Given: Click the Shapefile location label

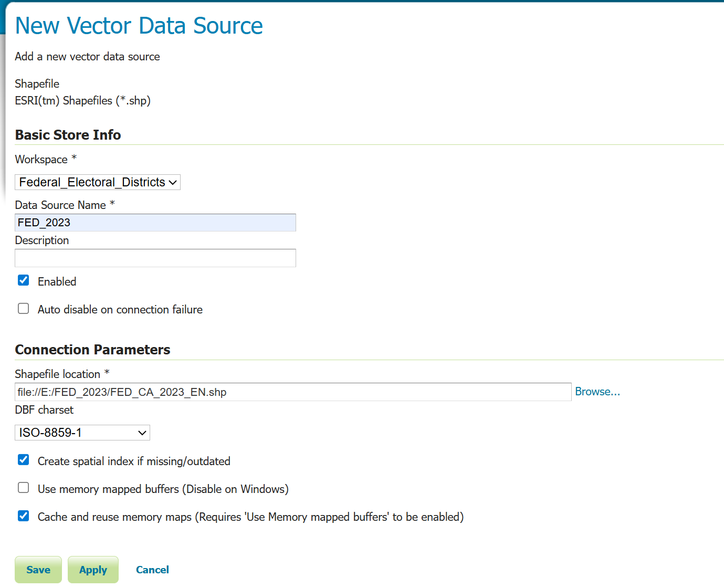Looking at the screenshot, I should coord(58,374).
